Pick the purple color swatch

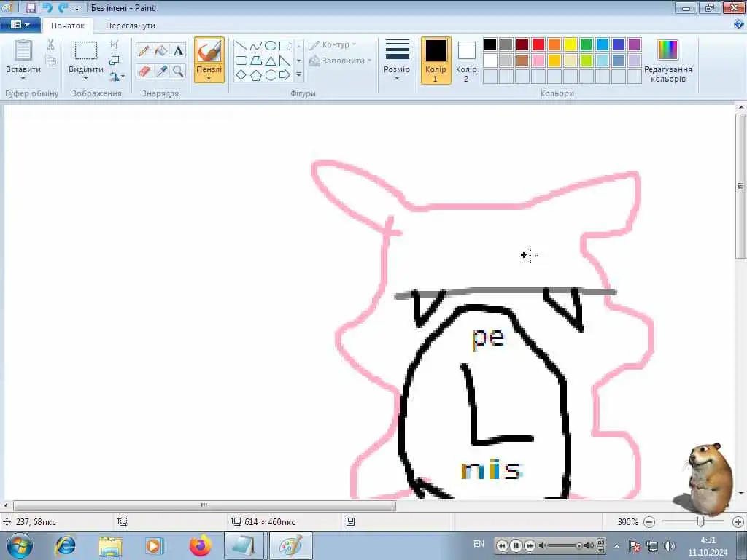point(635,44)
